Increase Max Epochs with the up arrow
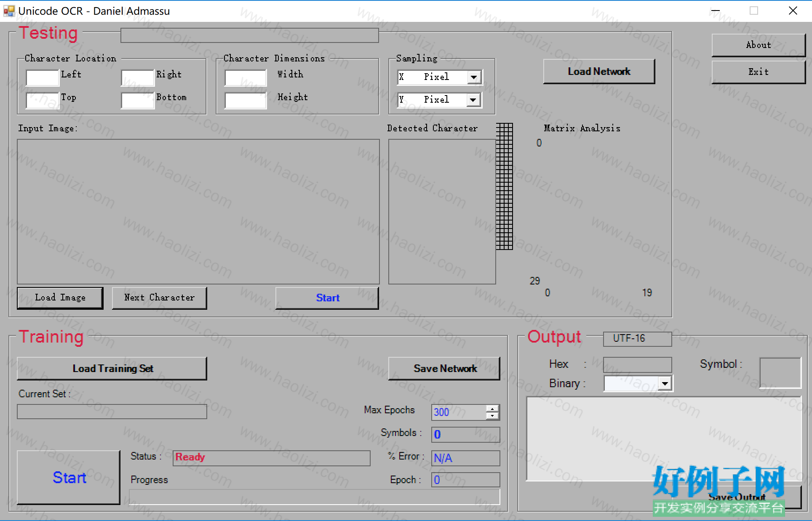 coord(492,408)
